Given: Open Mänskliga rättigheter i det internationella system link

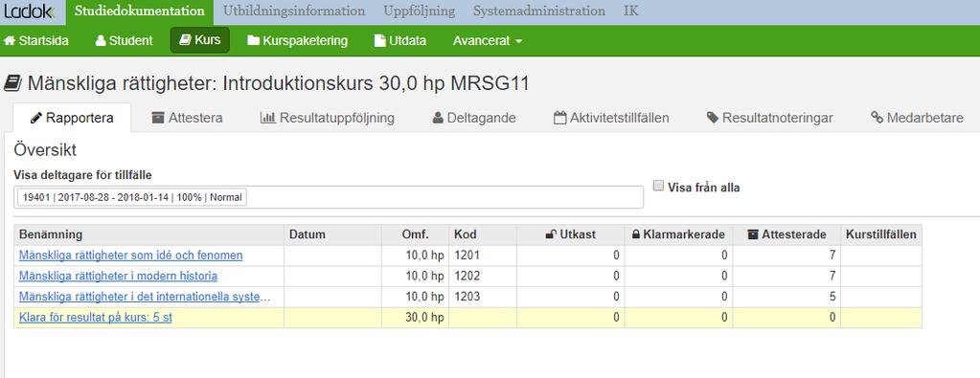Looking at the screenshot, I should [145, 296].
